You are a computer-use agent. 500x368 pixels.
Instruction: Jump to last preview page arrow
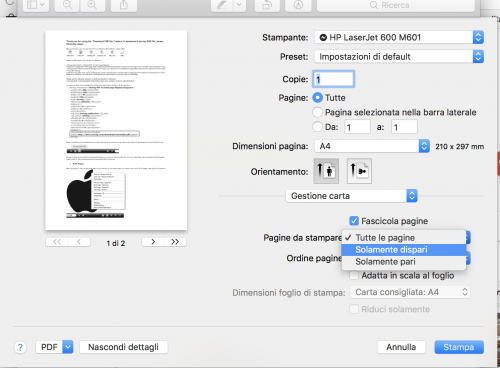[x=175, y=242]
